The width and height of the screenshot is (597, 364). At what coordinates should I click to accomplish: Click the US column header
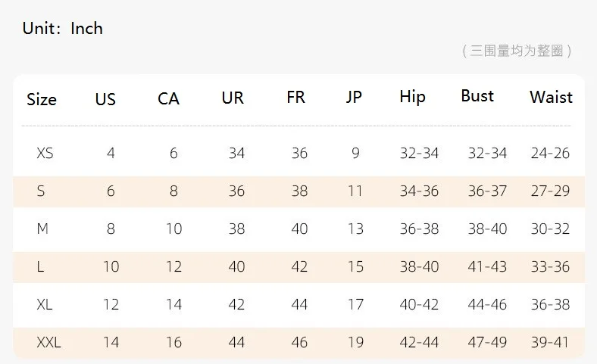(x=105, y=99)
